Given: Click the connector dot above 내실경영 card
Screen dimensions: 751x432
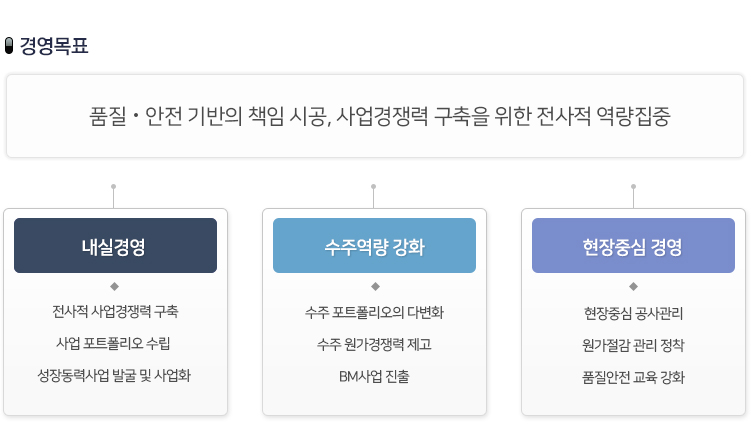Looking at the screenshot, I should click(114, 186).
